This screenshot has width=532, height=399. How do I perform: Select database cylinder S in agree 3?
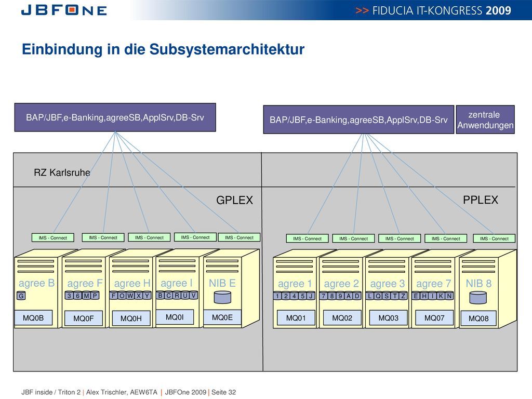click(387, 296)
